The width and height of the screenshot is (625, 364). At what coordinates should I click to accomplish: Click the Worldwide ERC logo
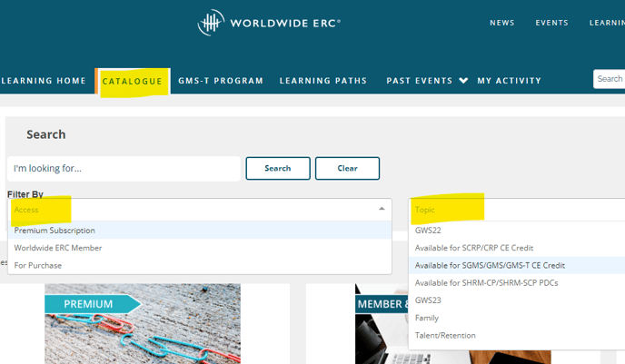tap(269, 23)
